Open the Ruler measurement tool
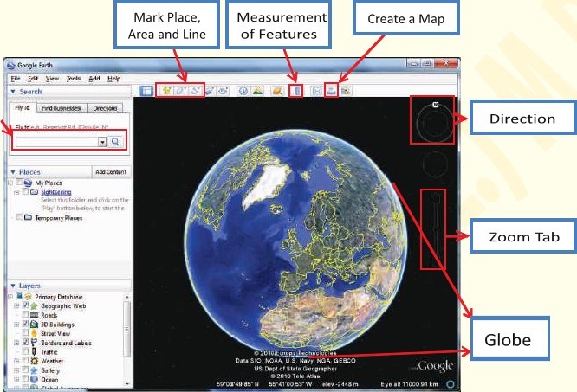577x392 pixels. click(x=296, y=90)
